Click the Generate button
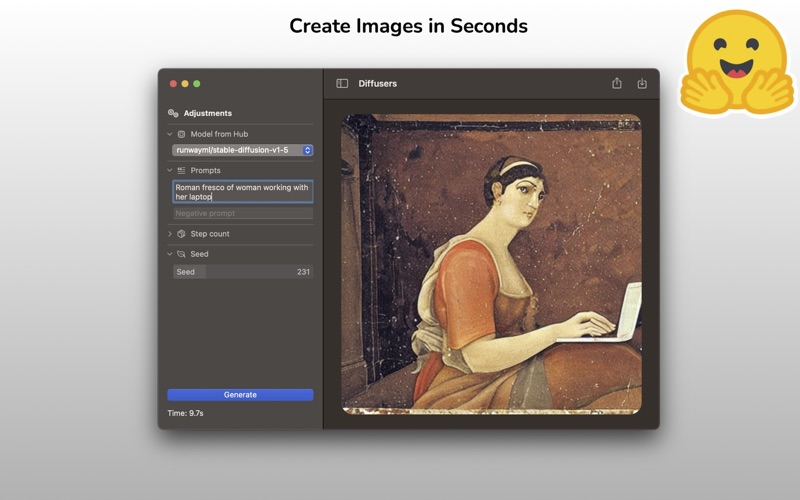This screenshot has height=500, width=800. (x=240, y=395)
